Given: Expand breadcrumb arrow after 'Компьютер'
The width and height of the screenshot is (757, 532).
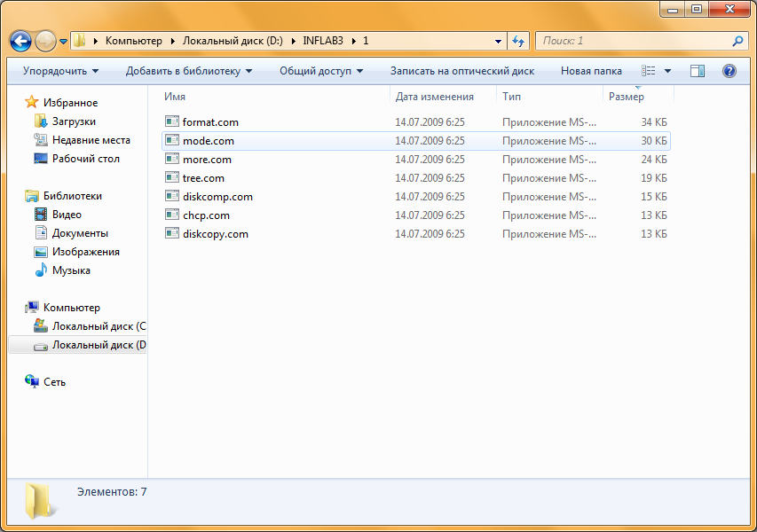Looking at the screenshot, I should [172, 41].
